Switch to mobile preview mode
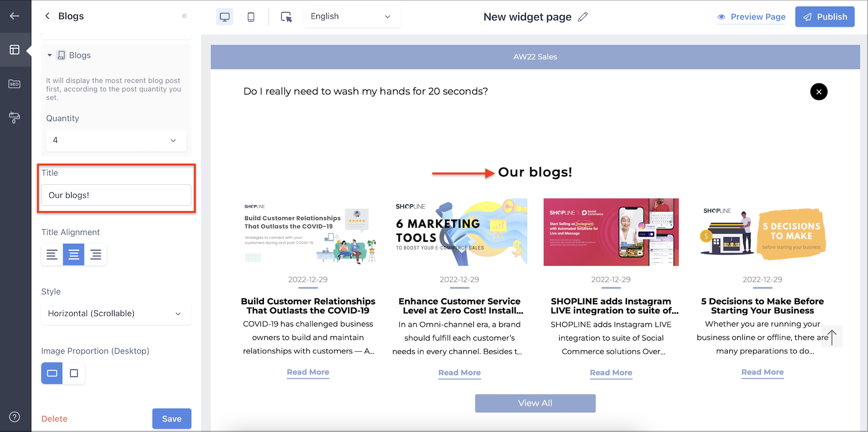Image resolution: width=868 pixels, height=432 pixels. point(251,17)
